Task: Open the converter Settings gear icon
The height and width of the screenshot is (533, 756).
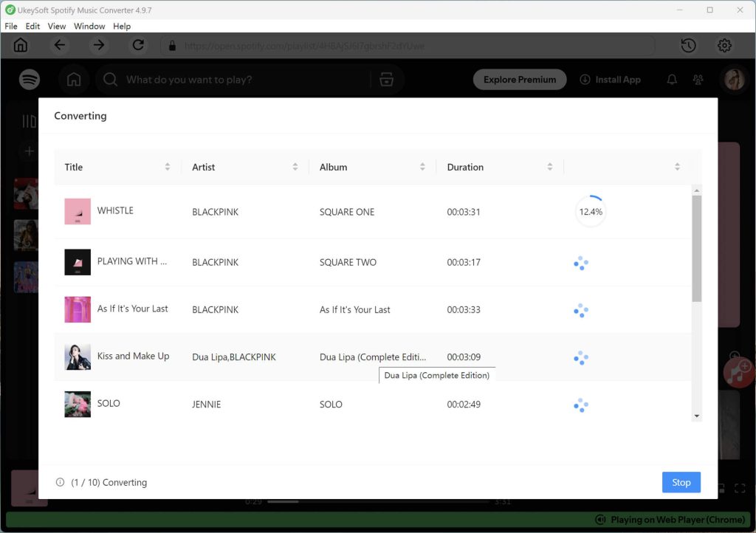Action: pos(724,45)
